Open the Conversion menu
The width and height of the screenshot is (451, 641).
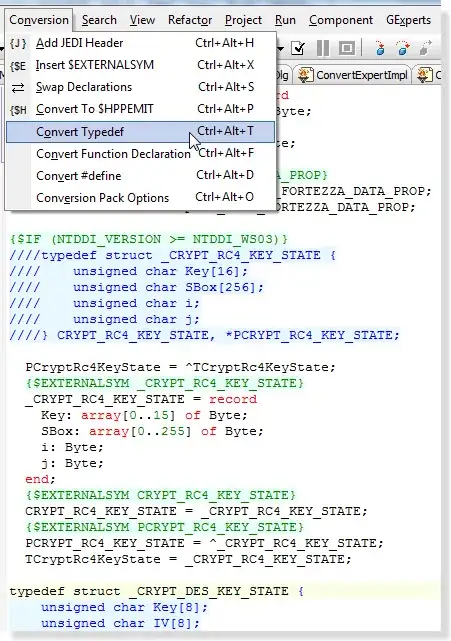coord(39,20)
